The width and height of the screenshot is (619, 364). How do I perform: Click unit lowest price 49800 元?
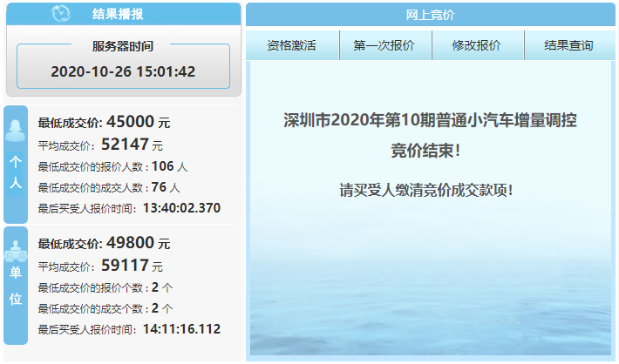(138, 243)
